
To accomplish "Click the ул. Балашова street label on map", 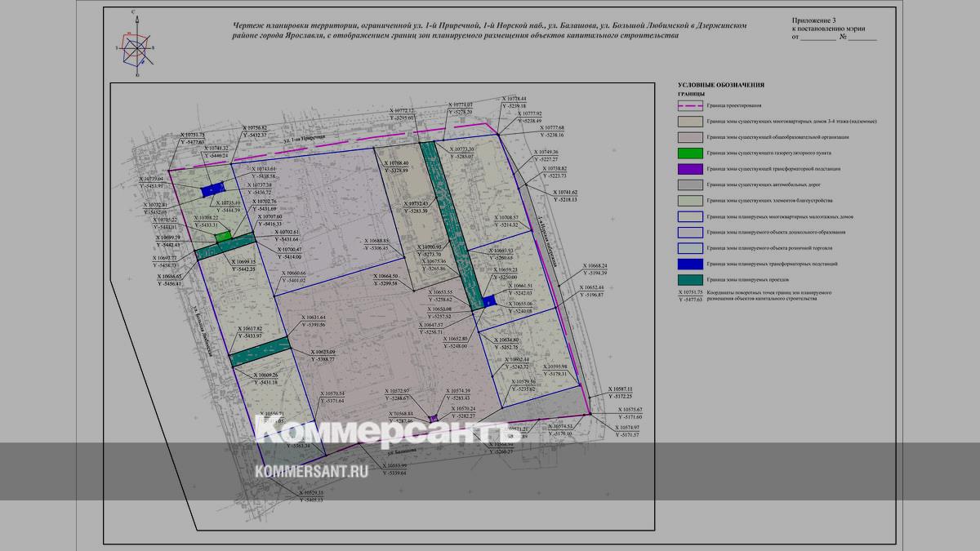I will coord(402,451).
